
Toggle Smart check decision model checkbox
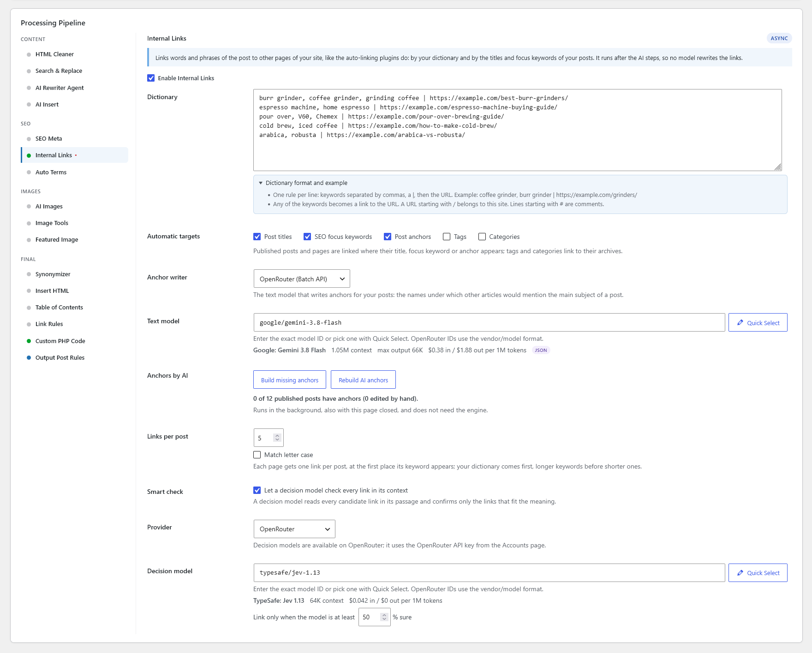point(257,490)
